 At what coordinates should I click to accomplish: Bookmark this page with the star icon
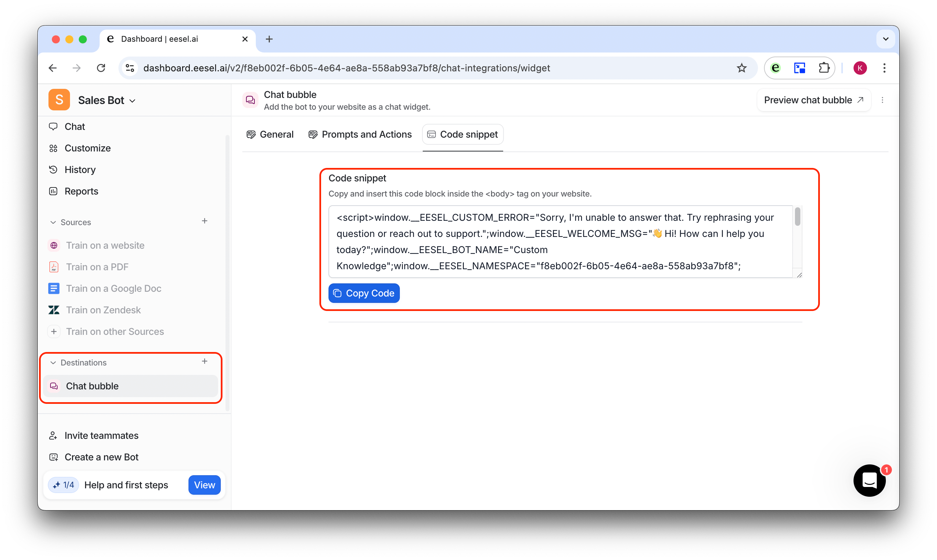[x=741, y=68]
